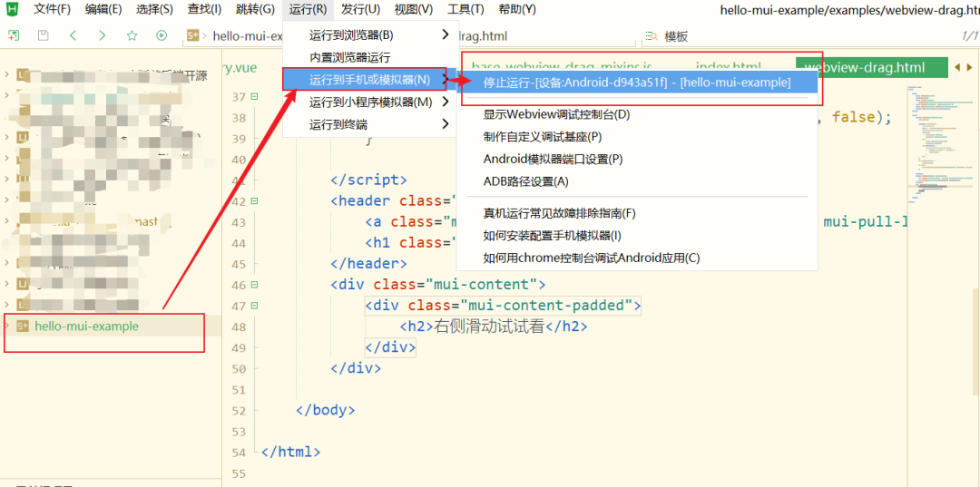
Task: Collapse code fold marker on line 46
Action: coord(254,285)
